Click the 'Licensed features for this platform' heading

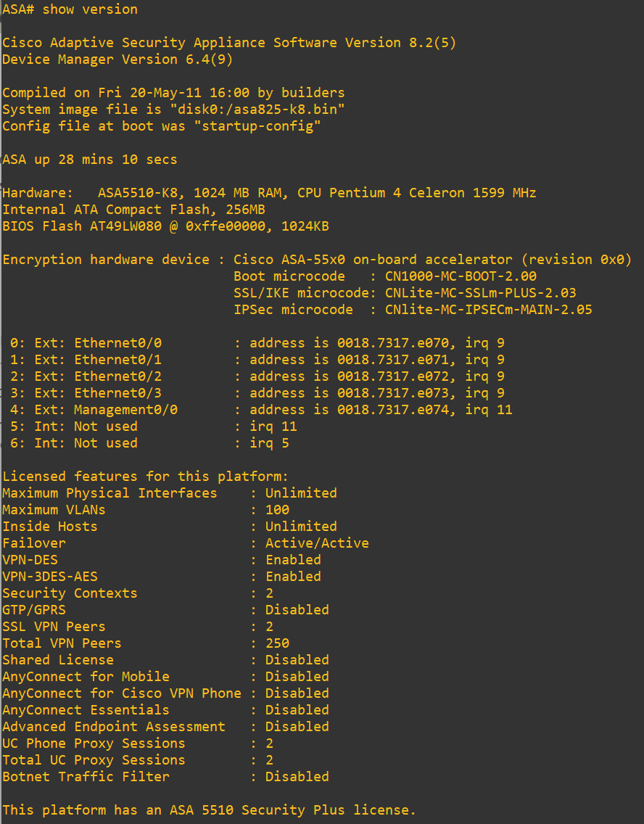tap(146, 477)
